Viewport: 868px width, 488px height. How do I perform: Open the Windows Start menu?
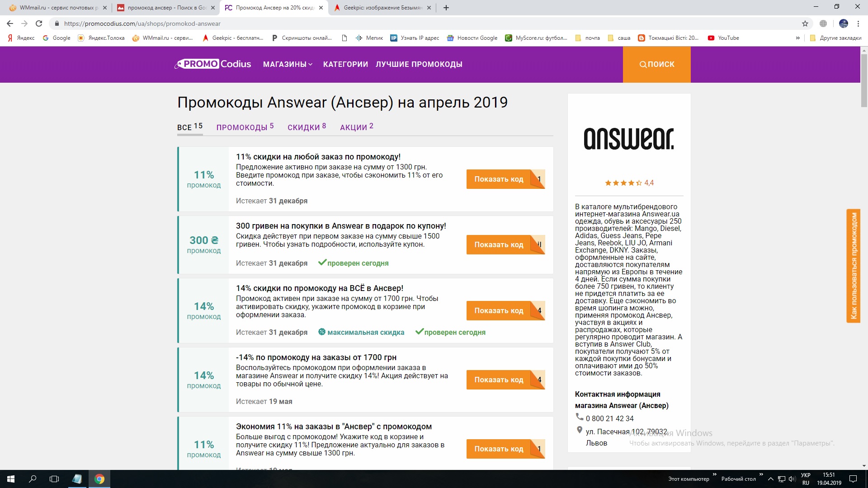click(10, 479)
